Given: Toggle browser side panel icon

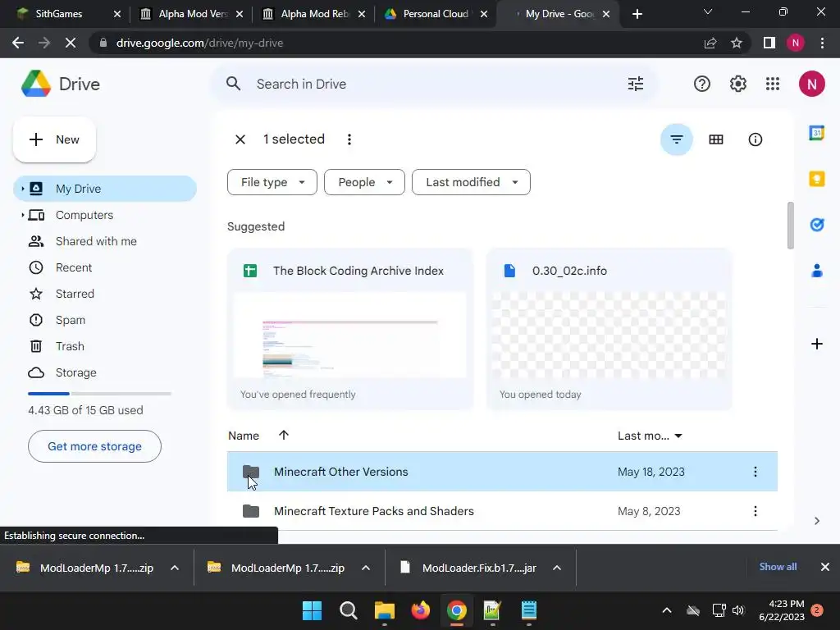Looking at the screenshot, I should 769,43.
